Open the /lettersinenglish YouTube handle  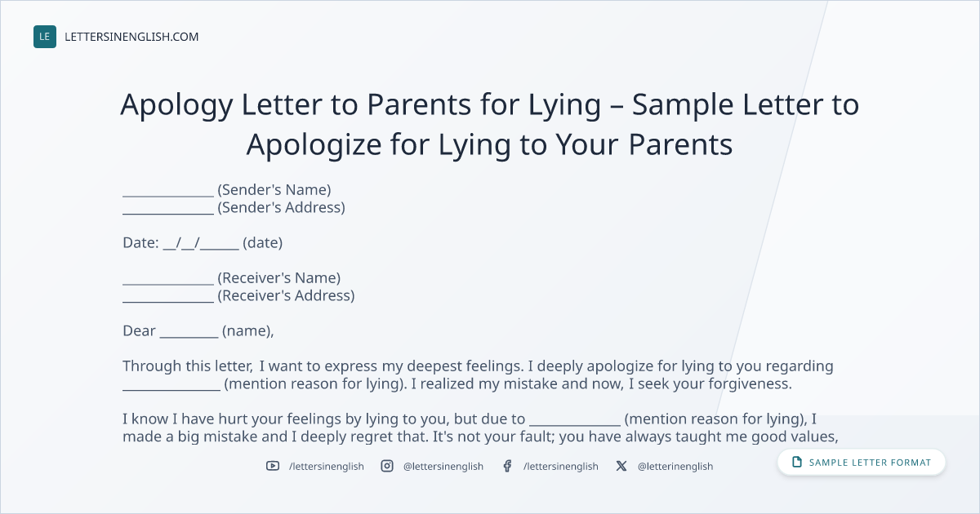(327, 466)
